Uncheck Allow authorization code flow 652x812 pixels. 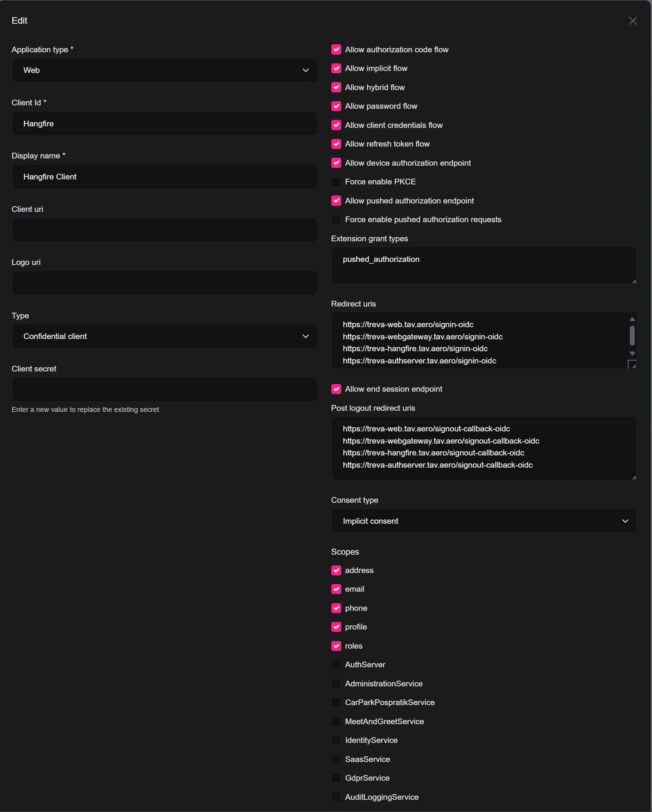coord(336,50)
